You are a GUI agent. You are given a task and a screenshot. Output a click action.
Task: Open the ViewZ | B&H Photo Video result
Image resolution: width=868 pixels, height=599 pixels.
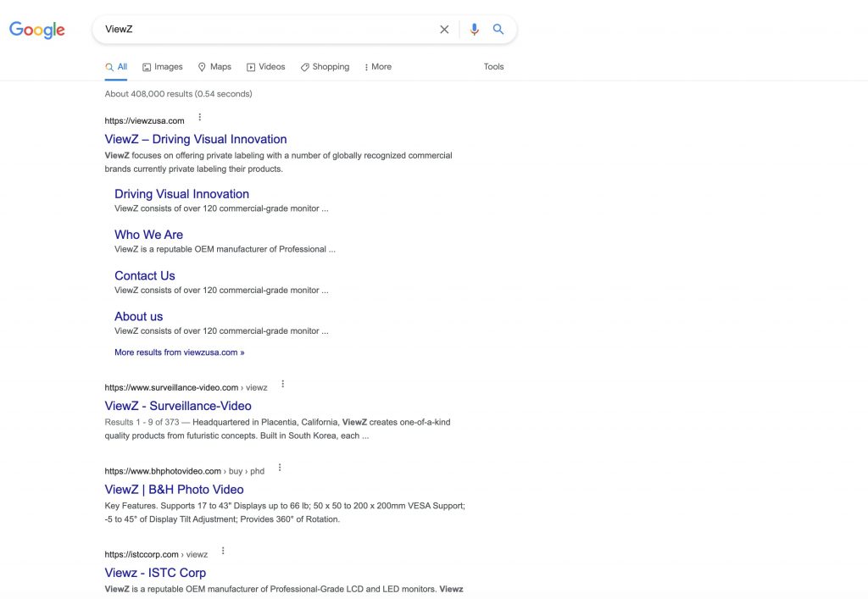(174, 490)
